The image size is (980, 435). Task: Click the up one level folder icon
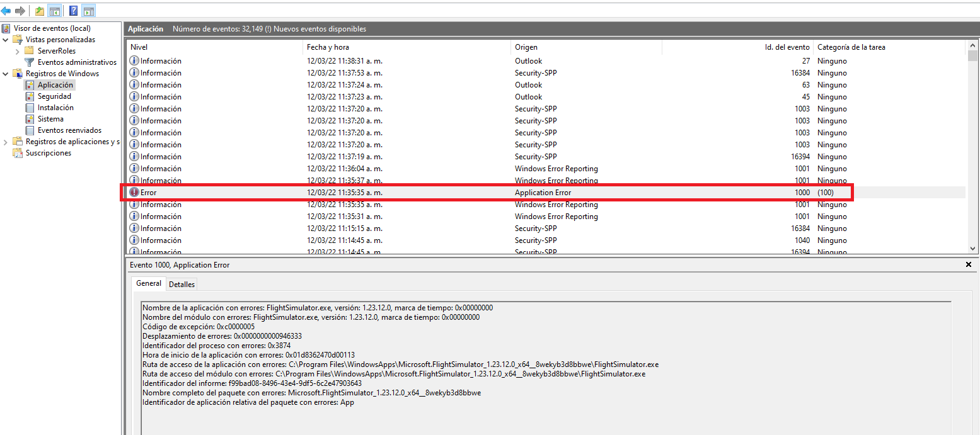point(40,11)
